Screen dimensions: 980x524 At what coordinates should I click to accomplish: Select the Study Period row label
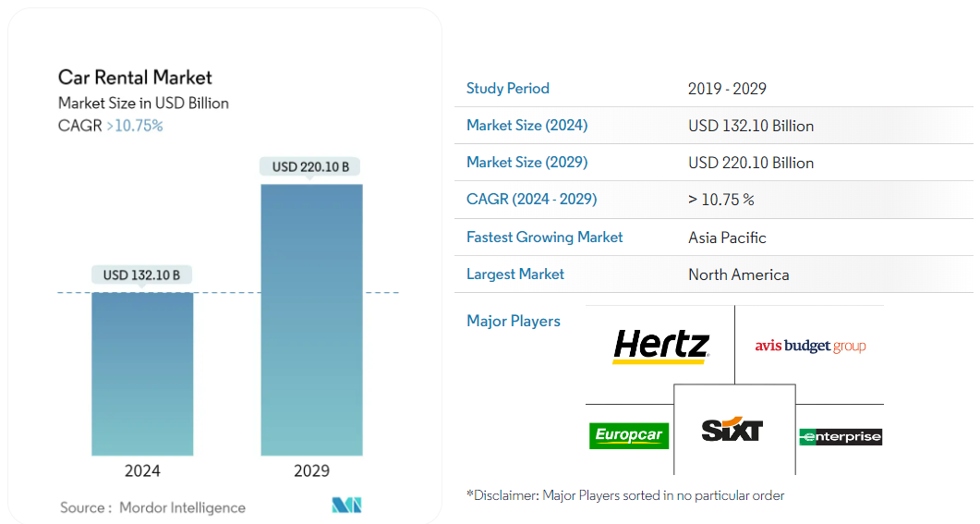[508, 89]
